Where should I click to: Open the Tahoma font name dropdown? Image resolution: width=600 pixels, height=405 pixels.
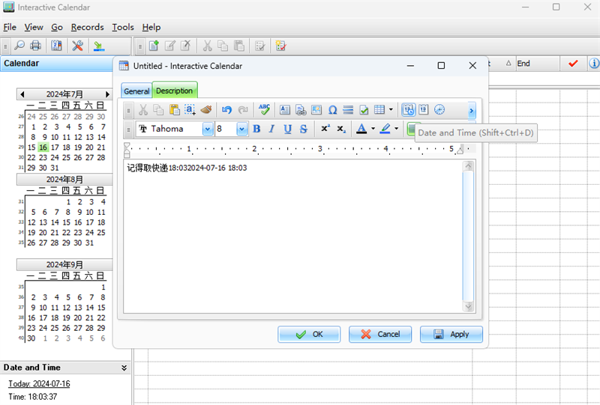pyautogui.click(x=208, y=129)
